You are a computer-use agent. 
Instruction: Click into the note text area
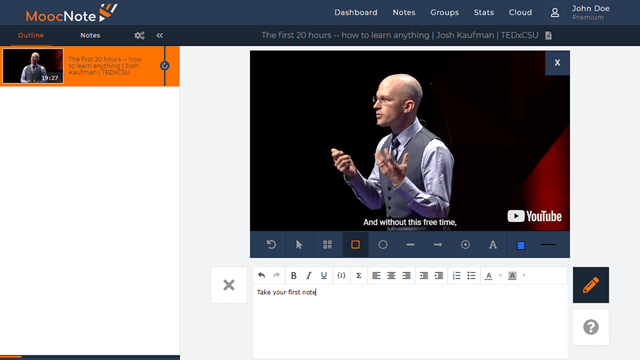(410, 321)
